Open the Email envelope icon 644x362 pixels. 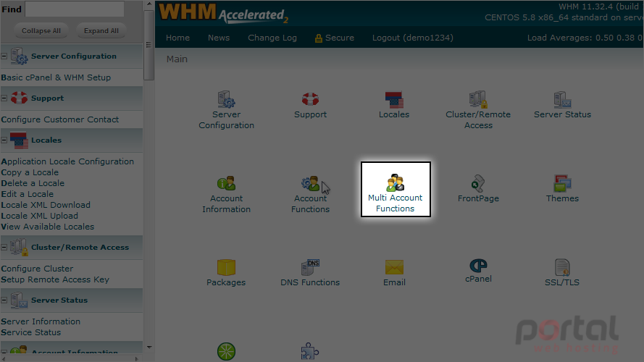tap(394, 267)
